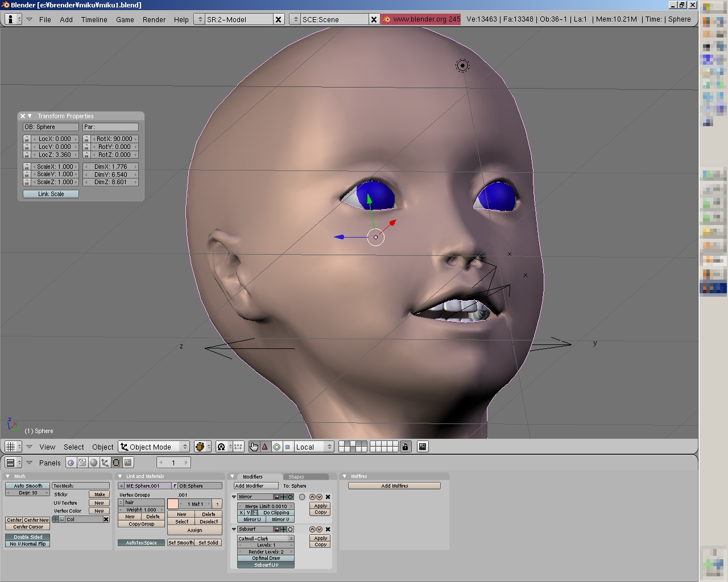The image size is (728, 582).
Task: Delete the Mirror modifier with its X icon
Action: tap(328, 497)
